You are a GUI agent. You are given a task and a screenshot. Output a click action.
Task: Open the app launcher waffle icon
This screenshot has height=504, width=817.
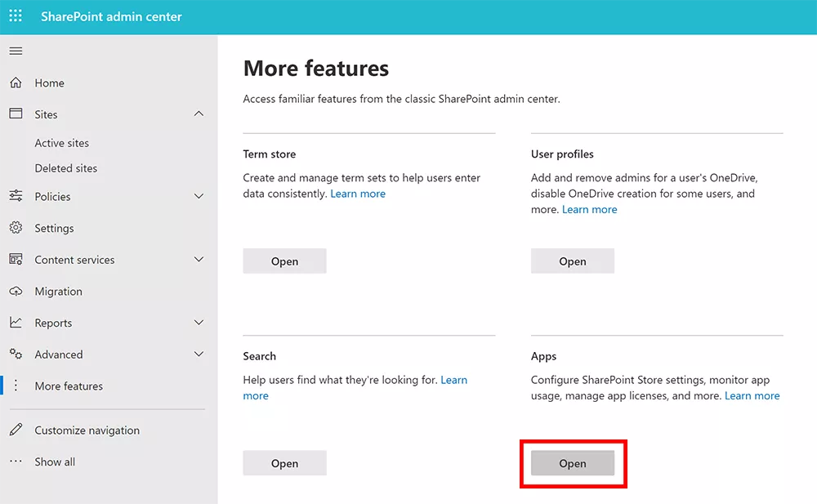pos(16,16)
